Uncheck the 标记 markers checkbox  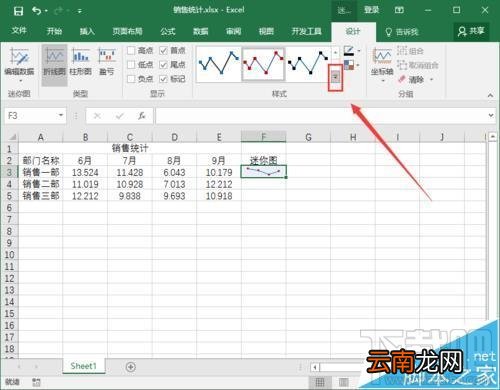[163, 79]
